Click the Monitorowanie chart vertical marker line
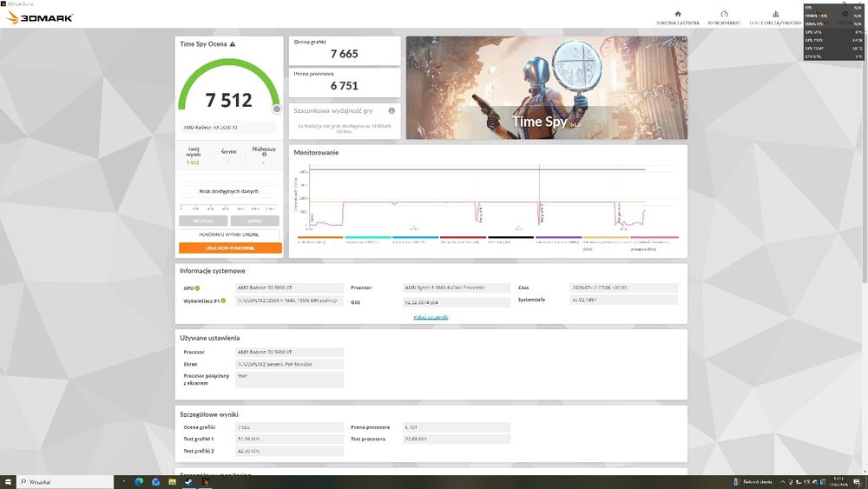This screenshot has height=489, width=868. [540, 194]
